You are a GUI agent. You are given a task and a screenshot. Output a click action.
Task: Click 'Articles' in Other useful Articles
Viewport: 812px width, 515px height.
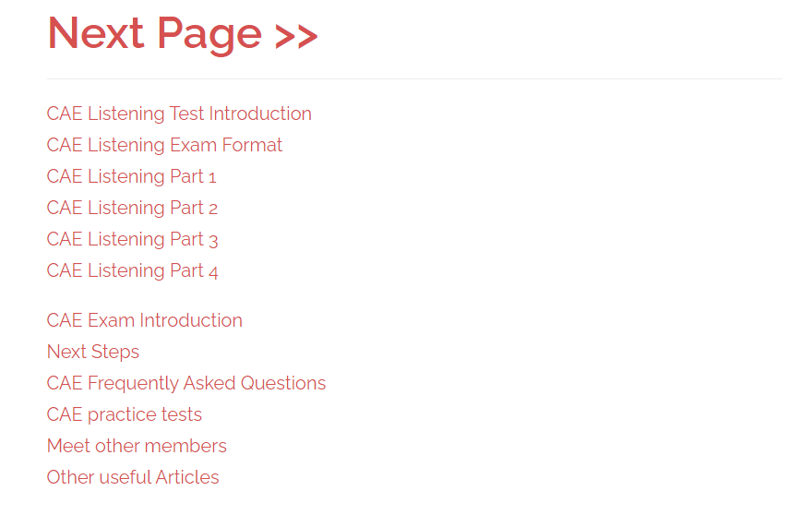pos(187,477)
